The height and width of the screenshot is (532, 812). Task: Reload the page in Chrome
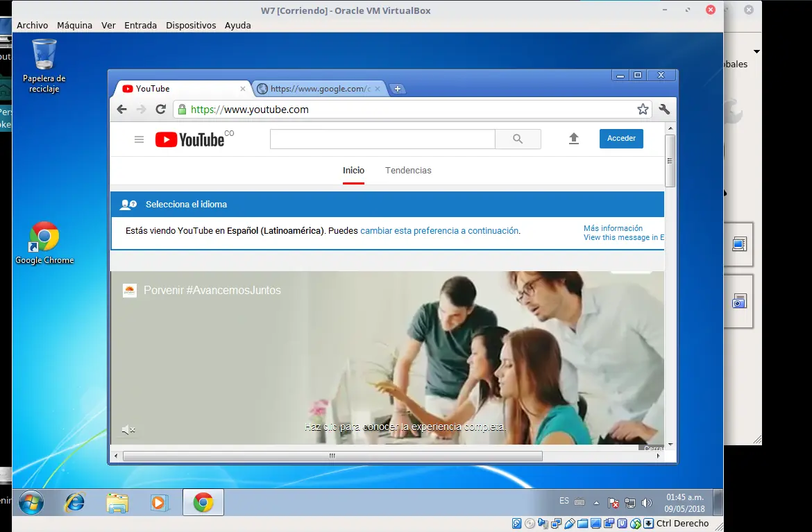click(x=160, y=109)
